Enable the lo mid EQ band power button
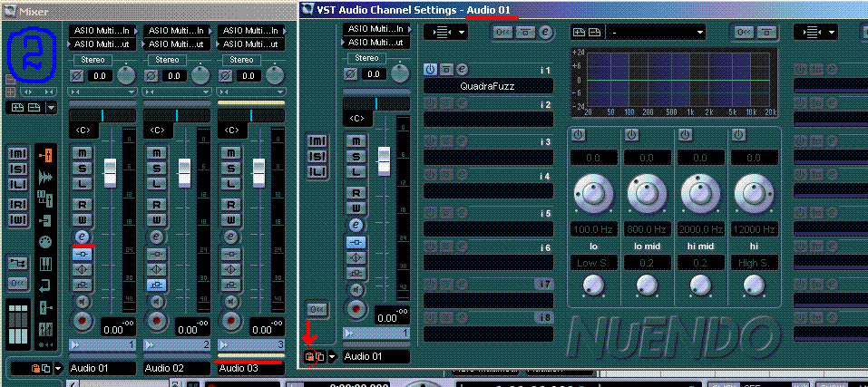 (x=631, y=134)
